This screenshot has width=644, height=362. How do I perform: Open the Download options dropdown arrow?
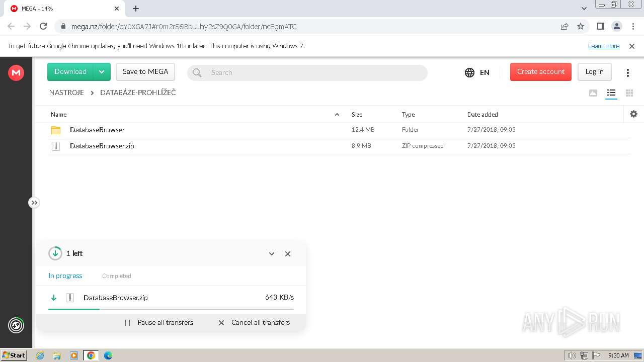pos(102,71)
